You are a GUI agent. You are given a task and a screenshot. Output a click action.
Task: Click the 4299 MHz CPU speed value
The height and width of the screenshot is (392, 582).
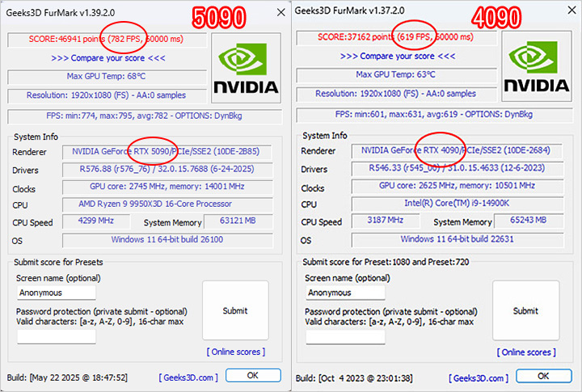point(96,221)
